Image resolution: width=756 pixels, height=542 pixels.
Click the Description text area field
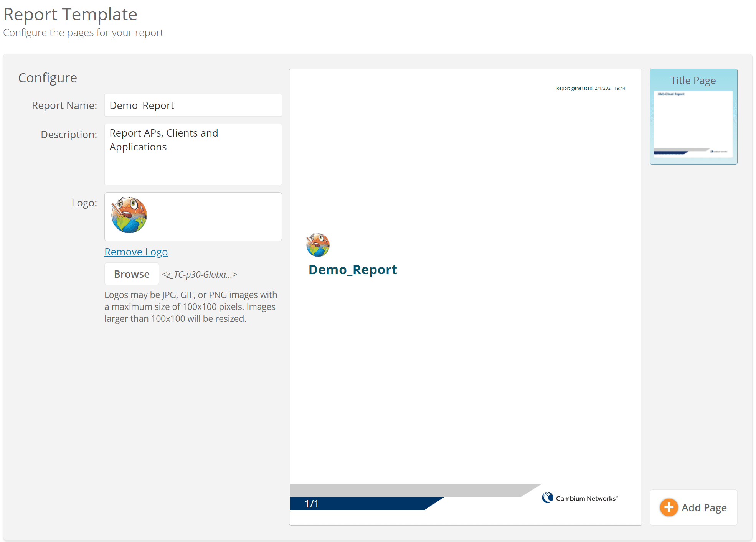tap(193, 154)
